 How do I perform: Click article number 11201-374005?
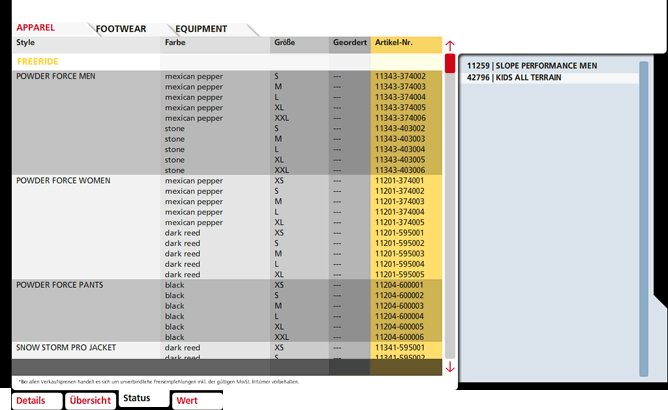pos(400,222)
